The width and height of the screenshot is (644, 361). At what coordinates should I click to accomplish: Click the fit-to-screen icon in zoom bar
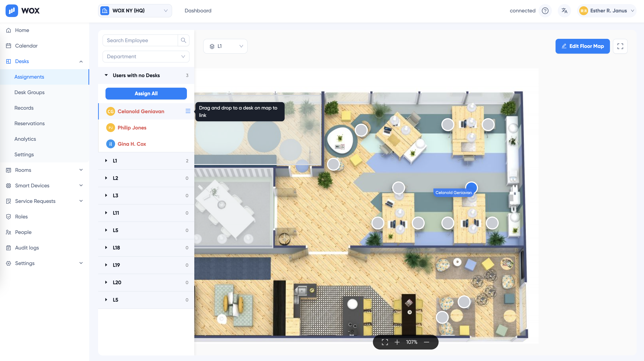(x=385, y=342)
